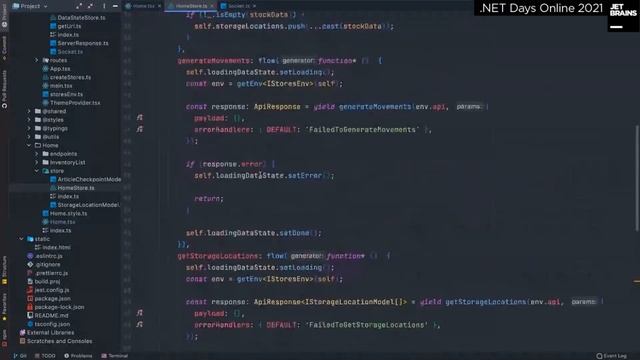The height and width of the screenshot is (360, 640).
Task: Collapse the Home folder
Action: [x=29, y=145]
